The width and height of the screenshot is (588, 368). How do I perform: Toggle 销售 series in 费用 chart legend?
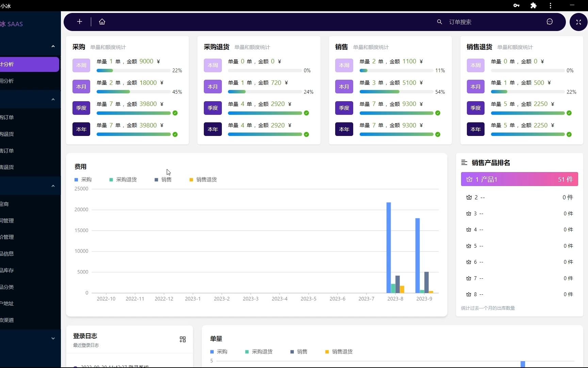pyautogui.click(x=163, y=180)
